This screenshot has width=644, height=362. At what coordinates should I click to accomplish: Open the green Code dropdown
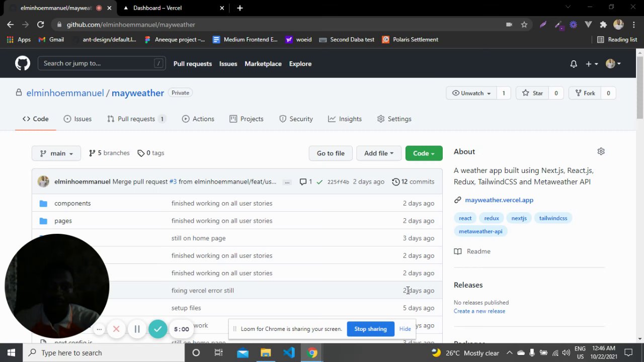(424, 153)
